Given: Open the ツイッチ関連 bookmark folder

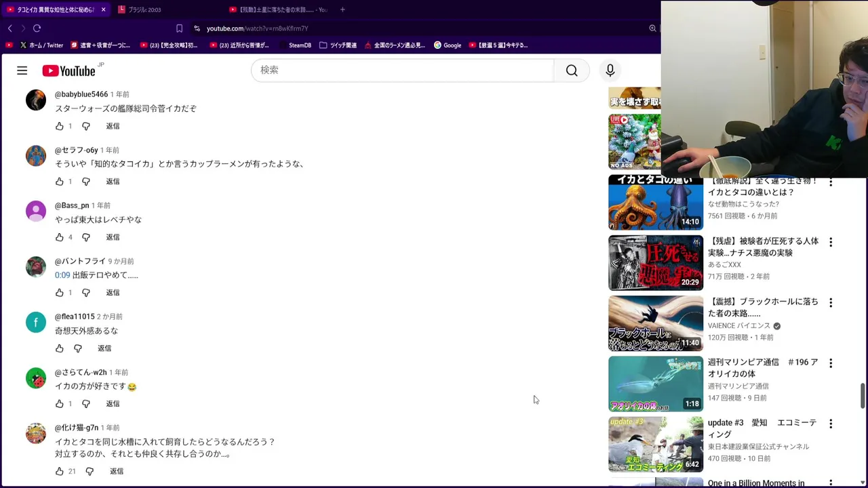Looking at the screenshot, I should (338, 45).
